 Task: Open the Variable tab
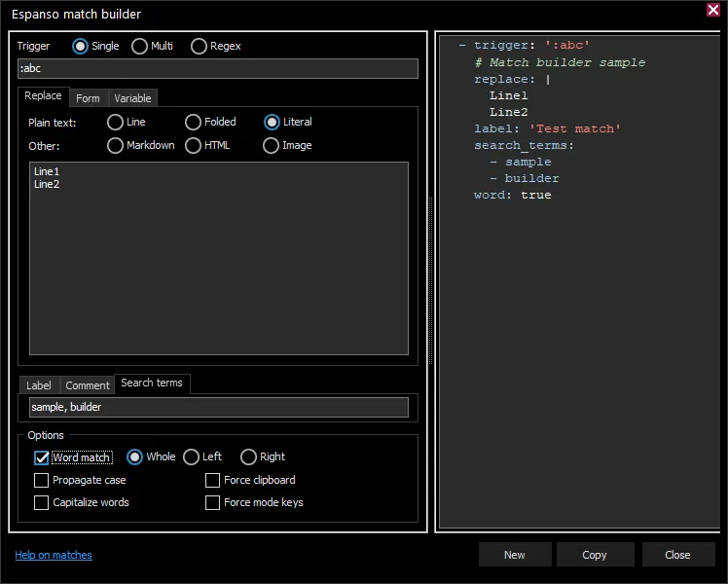pyautogui.click(x=132, y=98)
